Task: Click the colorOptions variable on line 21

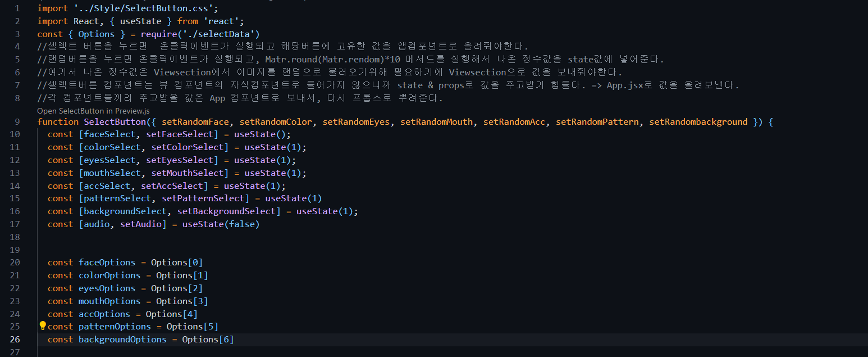Action: pos(109,275)
